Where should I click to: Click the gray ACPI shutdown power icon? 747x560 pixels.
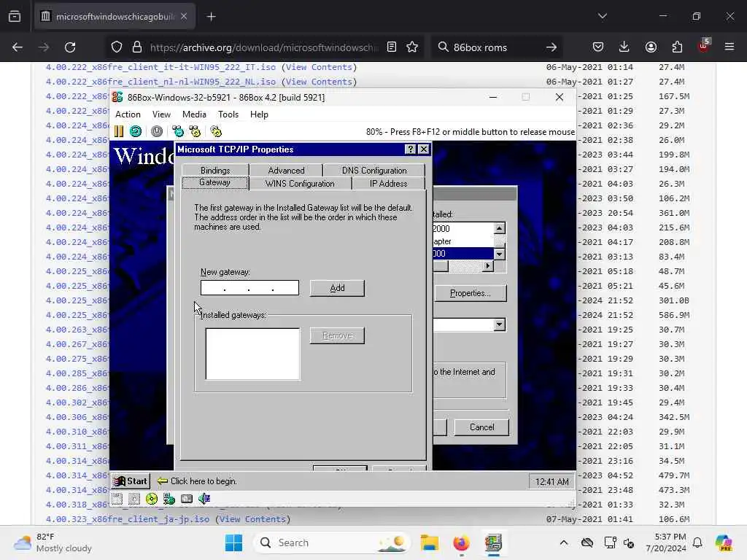(157, 131)
